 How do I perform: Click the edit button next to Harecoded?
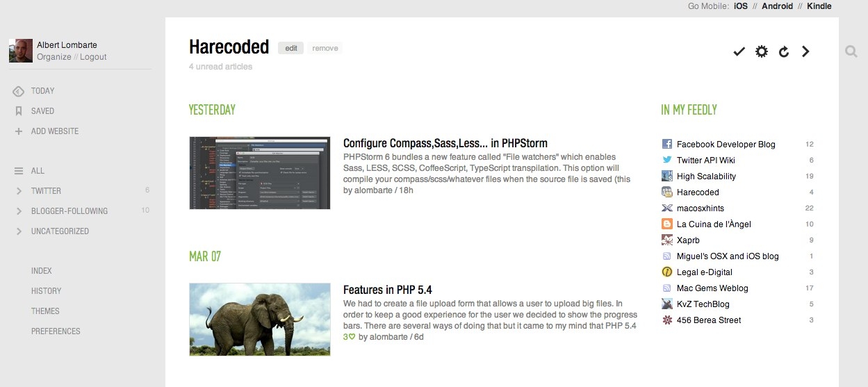tap(291, 48)
